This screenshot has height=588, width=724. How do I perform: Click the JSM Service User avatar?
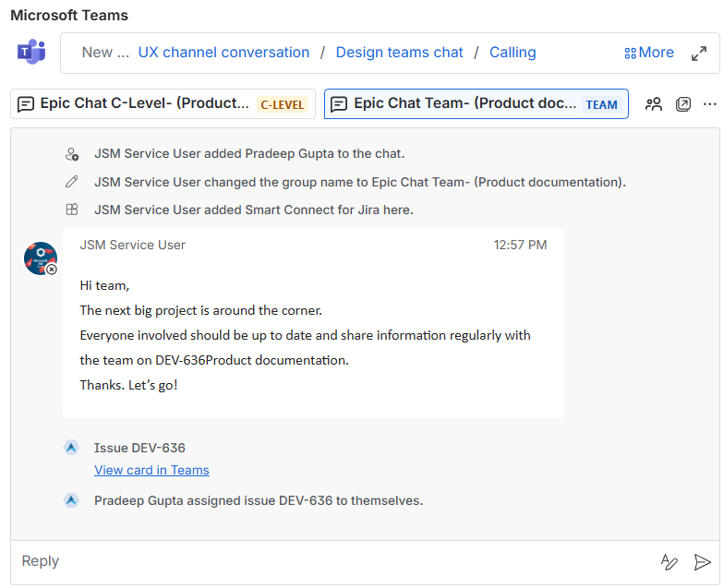(41, 258)
